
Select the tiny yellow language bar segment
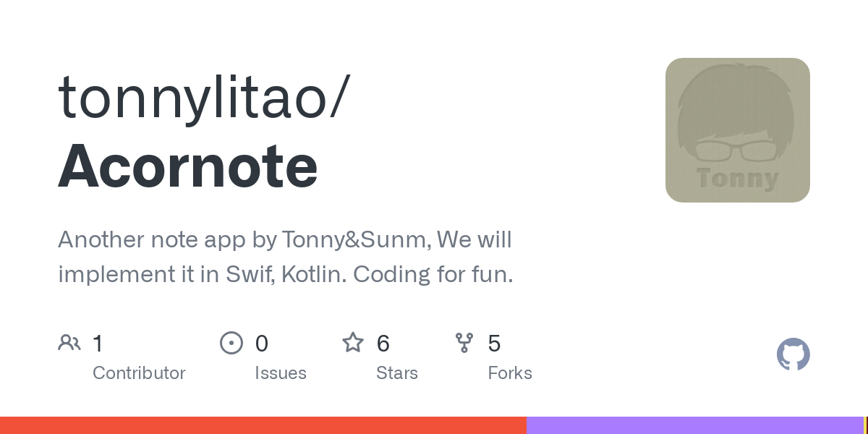point(865,425)
